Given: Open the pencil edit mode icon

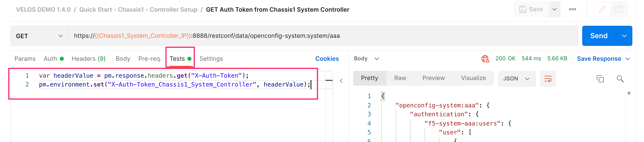Looking at the screenshot, I should coord(602,9).
